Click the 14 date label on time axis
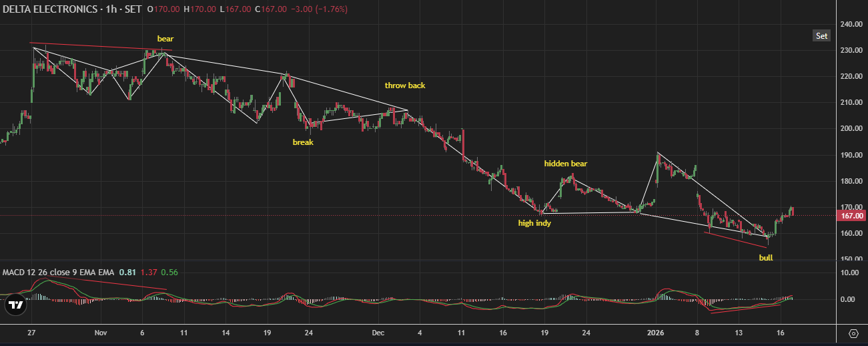868x346 pixels. coord(226,332)
